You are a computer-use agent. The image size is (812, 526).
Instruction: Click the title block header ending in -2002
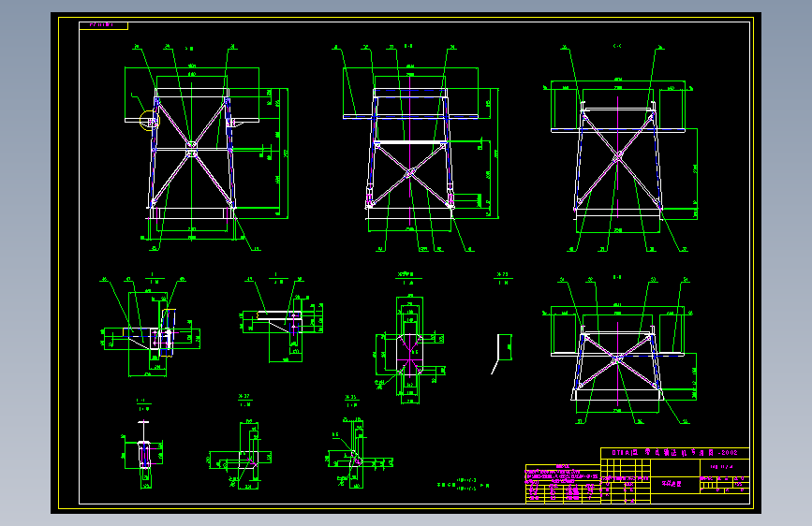pyautogui.click(x=674, y=453)
